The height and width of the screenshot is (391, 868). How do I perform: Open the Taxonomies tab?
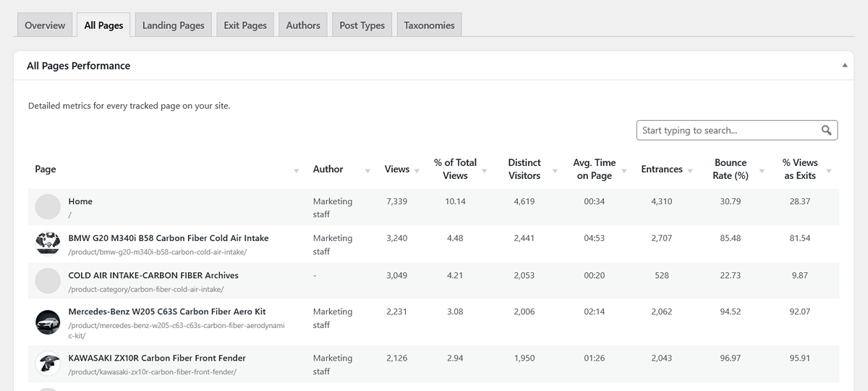(x=429, y=25)
